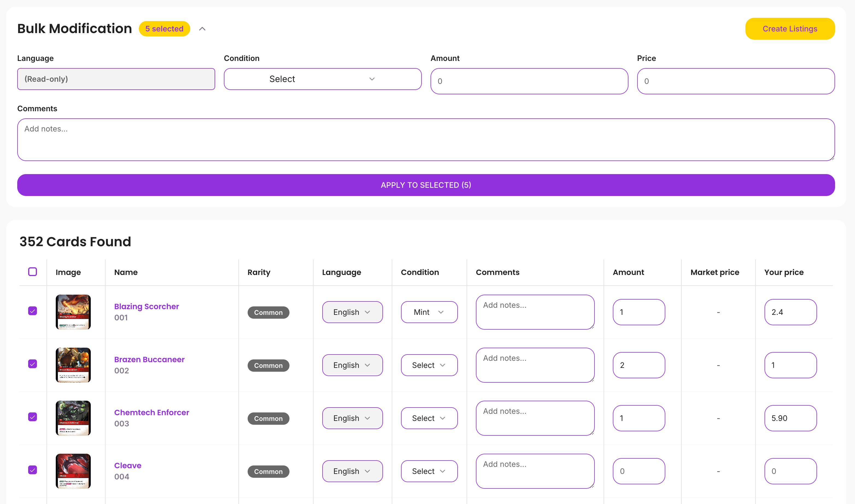Click the 5 selected badge
This screenshot has height=504, width=855.
point(164,29)
